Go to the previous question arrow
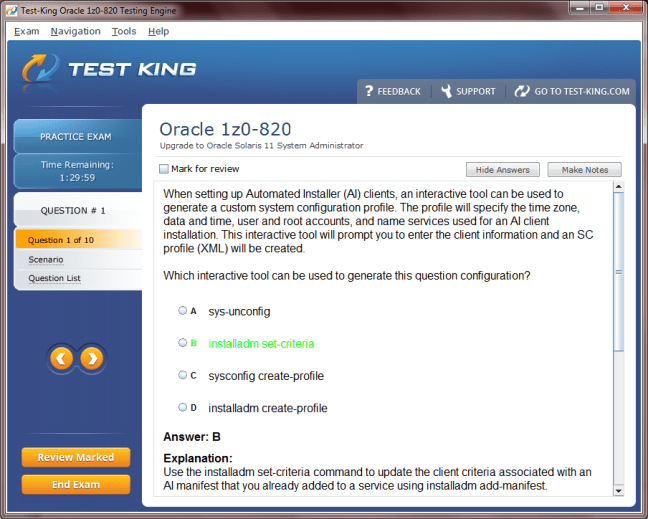The image size is (648, 519). pyautogui.click(x=62, y=358)
